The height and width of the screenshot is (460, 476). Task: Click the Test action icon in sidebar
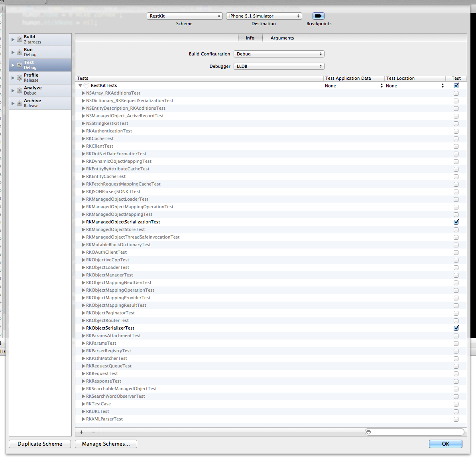tap(20, 65)
